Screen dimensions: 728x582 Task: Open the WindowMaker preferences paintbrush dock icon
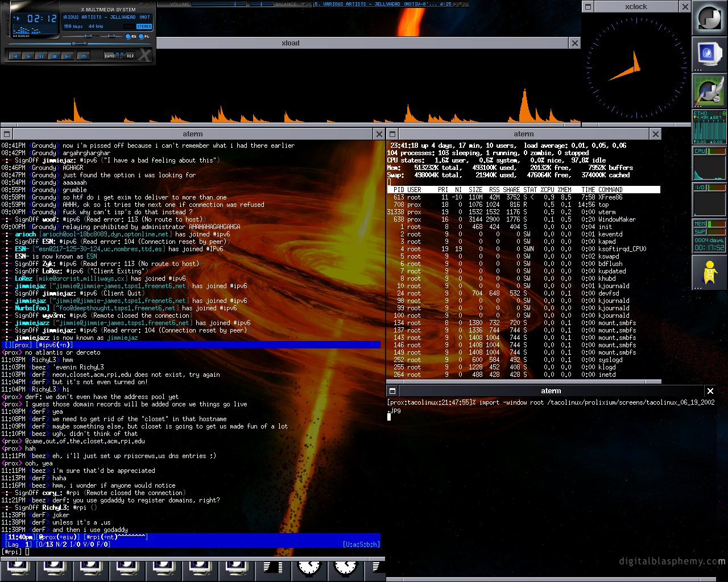pos(709,91)
